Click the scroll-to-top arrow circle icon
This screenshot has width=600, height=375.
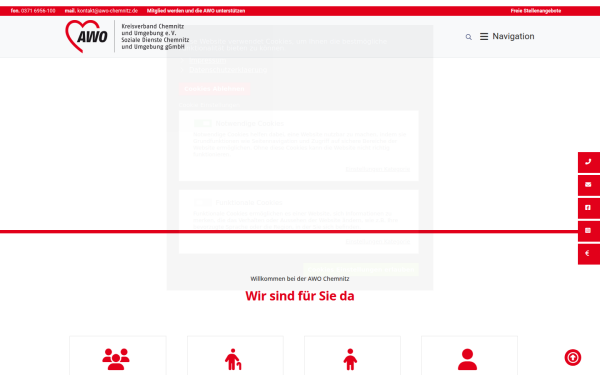(572, 357)
